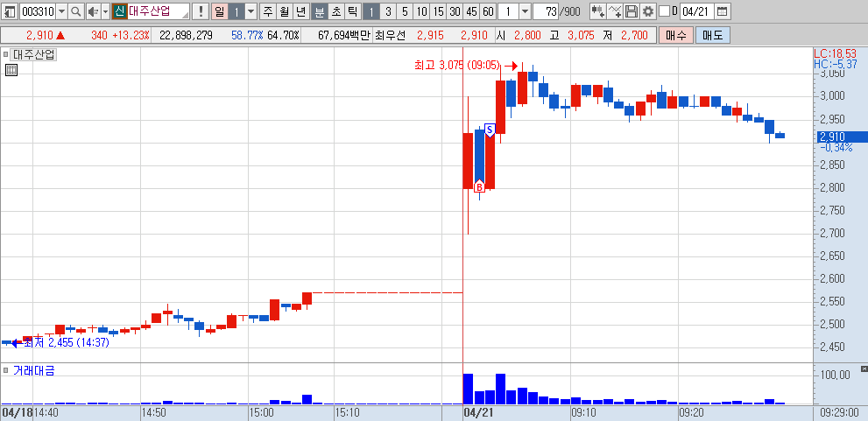Open the stock code 003310 dropdown
Viewport: 868px width, 421px height.
pos(61,11)
